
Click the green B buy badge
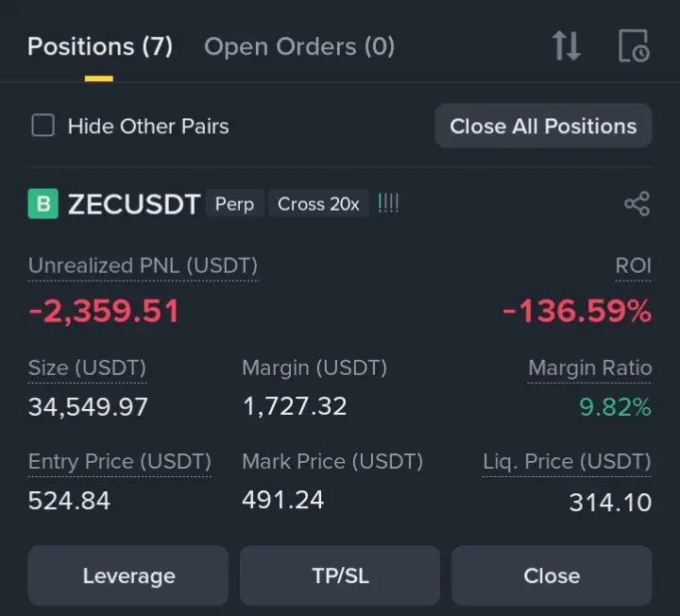point(42,204)
